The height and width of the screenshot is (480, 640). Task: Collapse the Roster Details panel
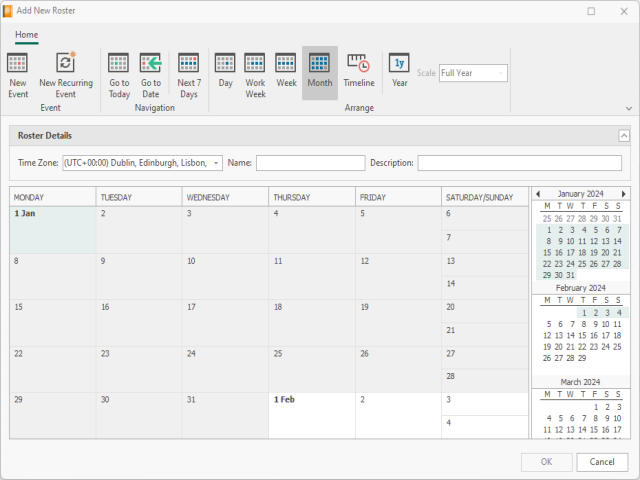pyautogui.click(x=624, y=136)
